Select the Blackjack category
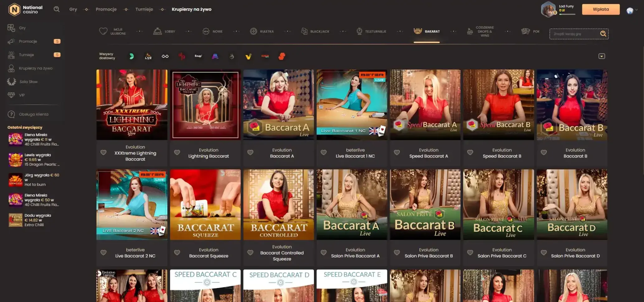Viewport: 644px width, 302px height. click(x=315, y=31)
